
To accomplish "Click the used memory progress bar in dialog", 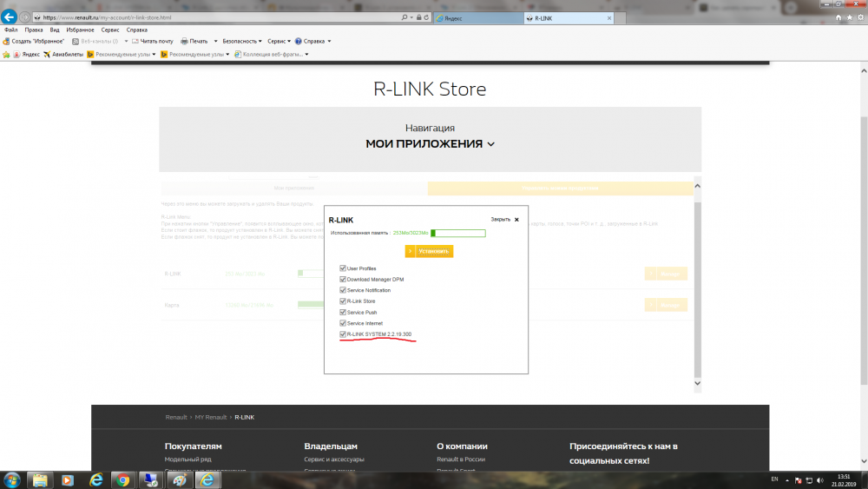I will [458, 233].
